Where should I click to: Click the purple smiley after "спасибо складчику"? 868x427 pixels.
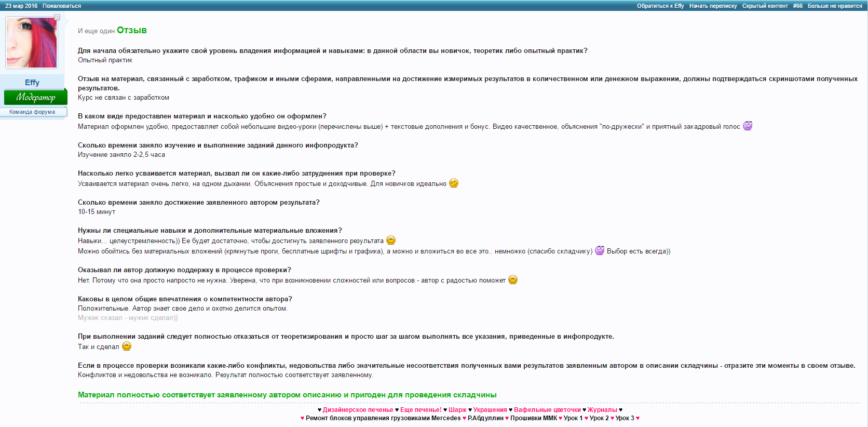click(x=600, y=250)
